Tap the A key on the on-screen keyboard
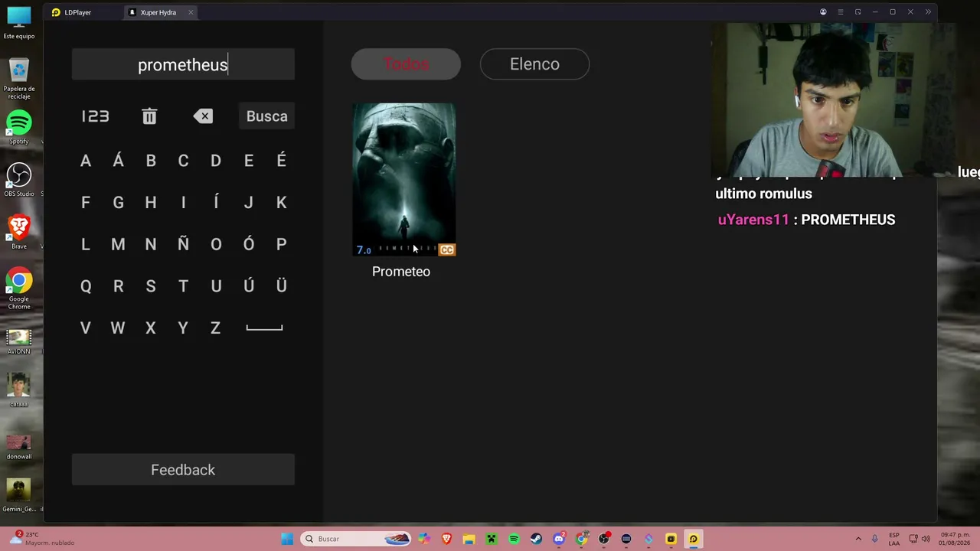Screen dimensions: 980x551 click(86, 161)
